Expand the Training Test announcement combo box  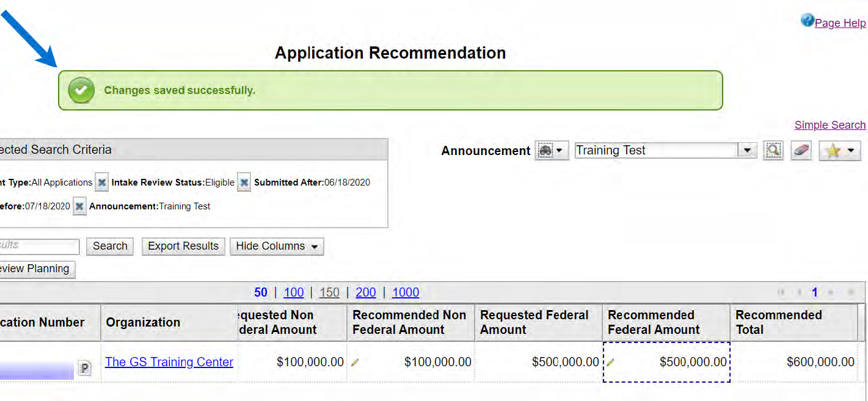(746, 151)
